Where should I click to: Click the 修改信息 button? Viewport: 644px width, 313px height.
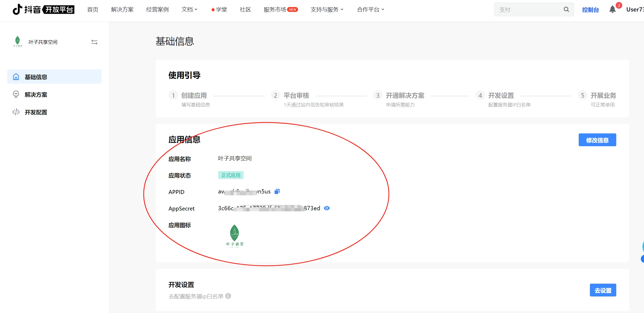[597, 140]
